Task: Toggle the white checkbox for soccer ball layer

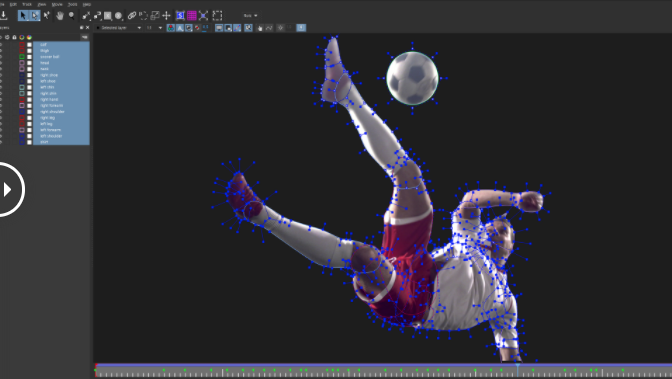Action: (x=30, y=57)
